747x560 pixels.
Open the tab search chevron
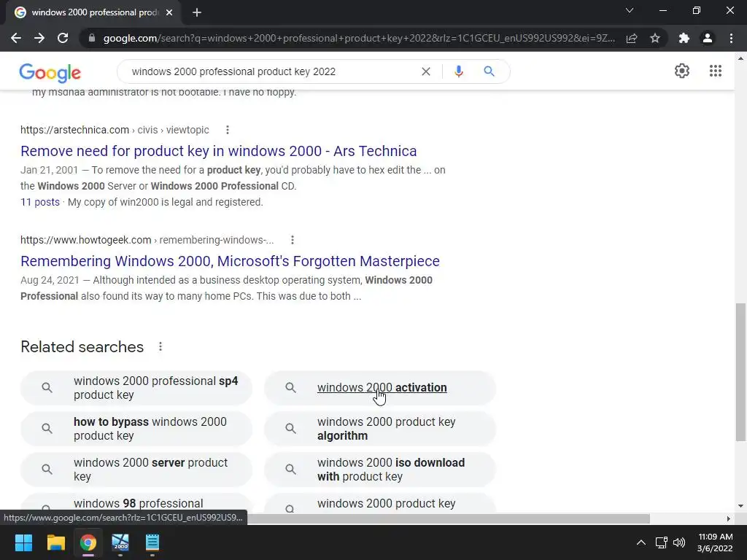pyautogui.click(x=630, y=10)
